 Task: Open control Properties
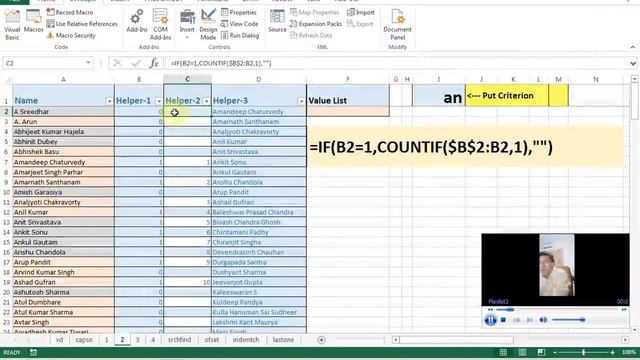point(239,12)
